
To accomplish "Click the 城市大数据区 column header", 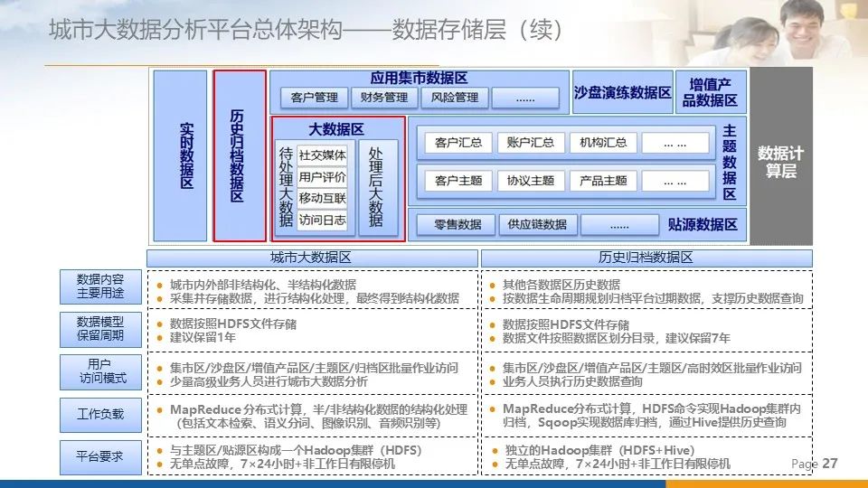I will (x=312, y=258).
